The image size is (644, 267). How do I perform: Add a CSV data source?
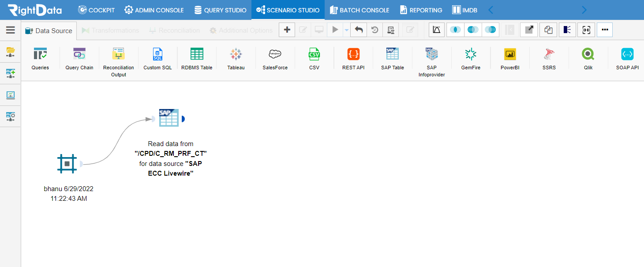coord(314,59)
